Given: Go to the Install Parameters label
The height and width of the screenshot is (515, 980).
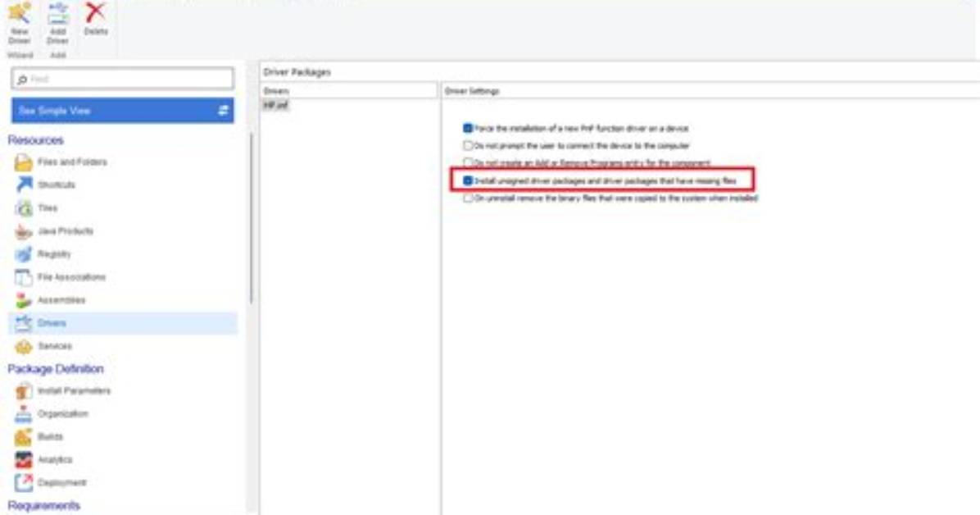Looking at the screenshot, I should (x=74, y=391).
